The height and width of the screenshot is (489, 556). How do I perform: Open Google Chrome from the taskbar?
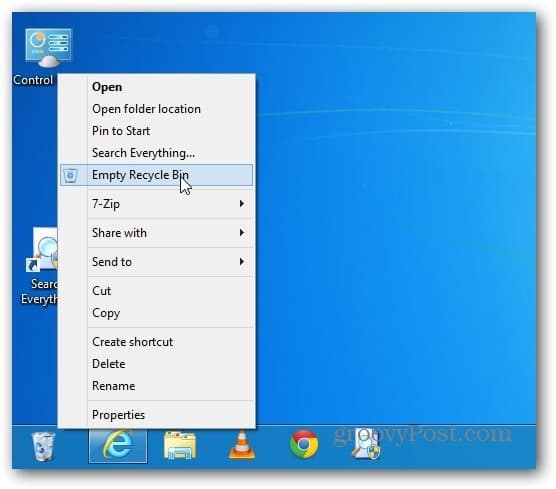point(304,445)
